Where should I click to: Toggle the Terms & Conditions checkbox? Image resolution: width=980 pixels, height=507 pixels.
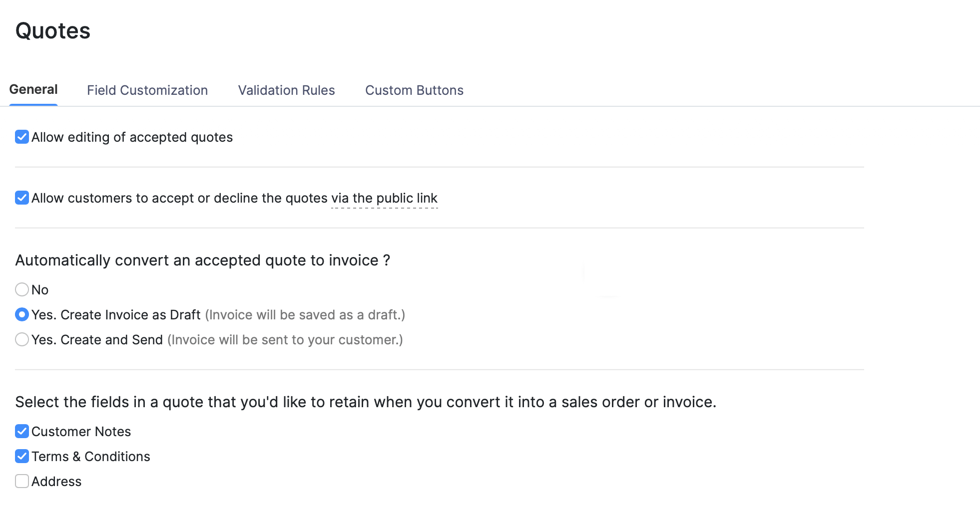(x=22, y=456)
